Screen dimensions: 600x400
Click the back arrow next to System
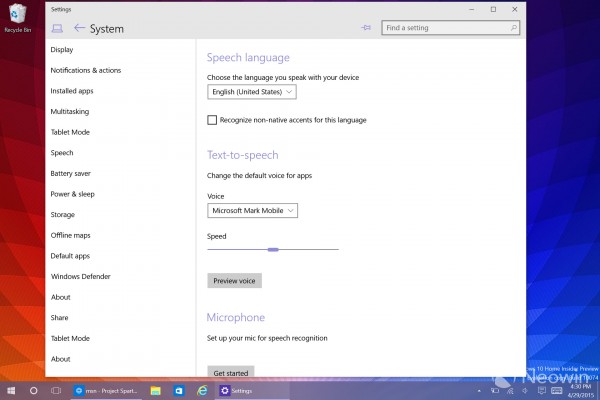coord(79,28)
